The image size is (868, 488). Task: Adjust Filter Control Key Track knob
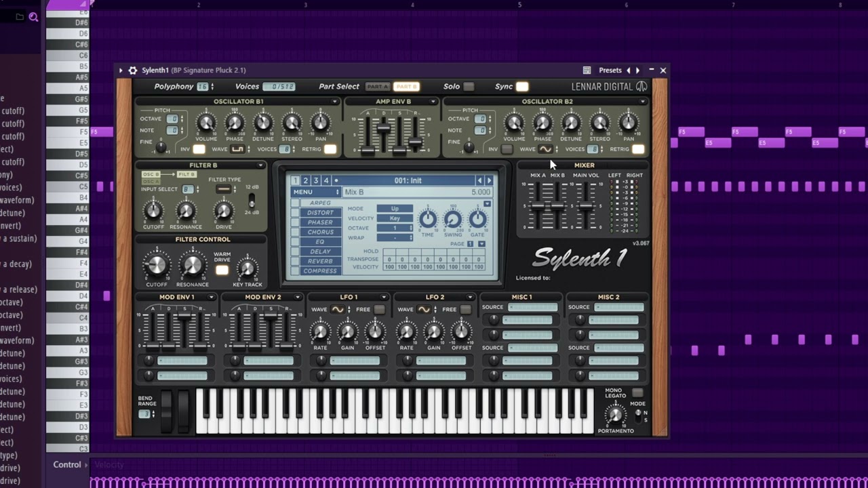pyautogui.click(x=248, y=268)
